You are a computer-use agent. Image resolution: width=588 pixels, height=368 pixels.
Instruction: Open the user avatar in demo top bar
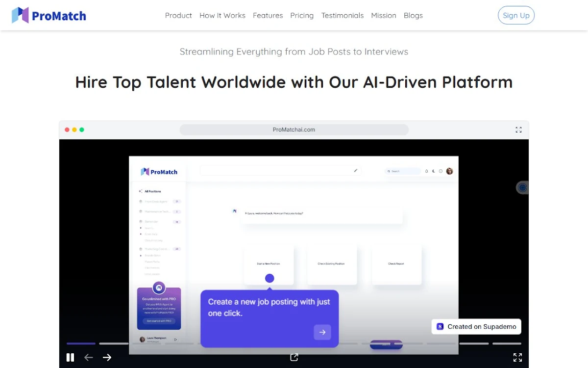pos(449,171)
